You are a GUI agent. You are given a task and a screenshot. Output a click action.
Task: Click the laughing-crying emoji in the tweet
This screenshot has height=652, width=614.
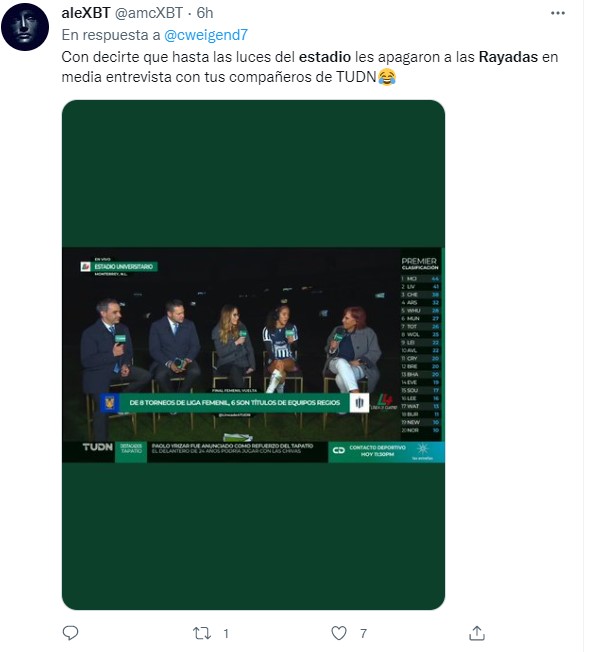tap(387, 77)
